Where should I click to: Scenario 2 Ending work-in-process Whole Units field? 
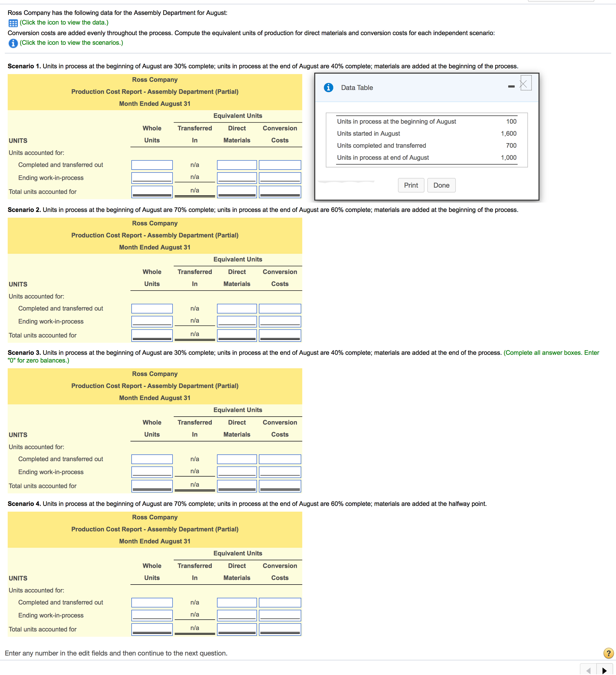[x=152, y=321]
